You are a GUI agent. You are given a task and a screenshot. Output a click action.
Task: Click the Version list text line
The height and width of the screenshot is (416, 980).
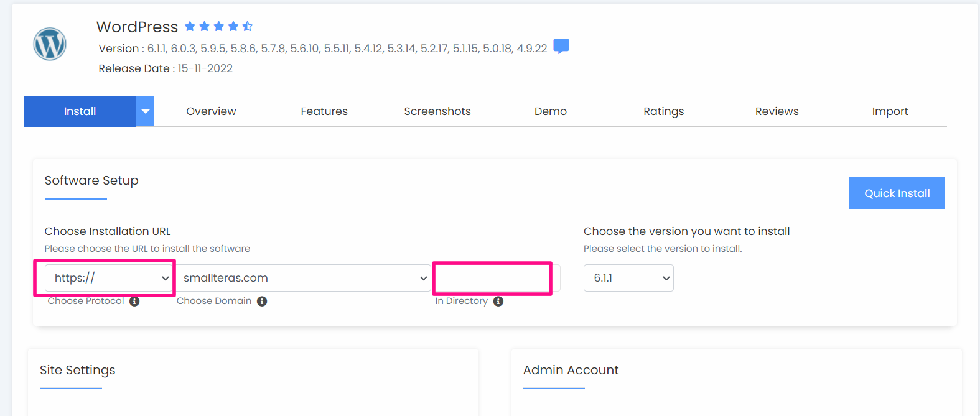coord(323,49)
